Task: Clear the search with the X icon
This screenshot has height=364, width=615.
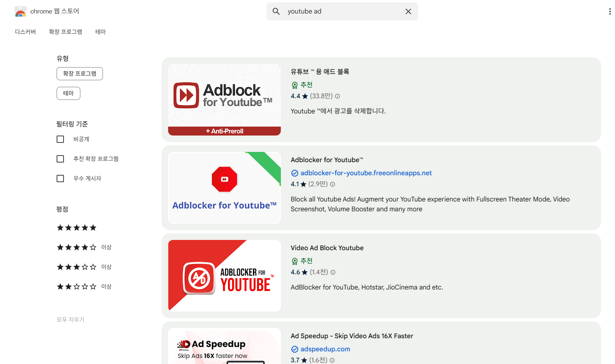Action: (x=408, y=11)
